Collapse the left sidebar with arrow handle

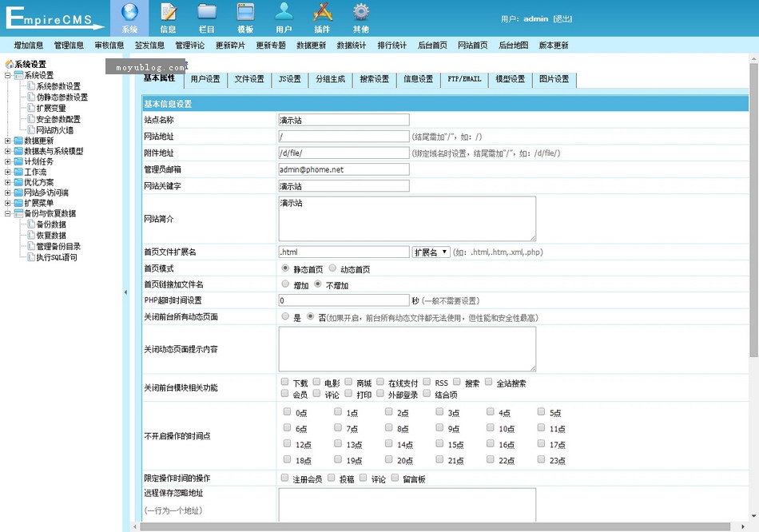(x=126, y=292)
